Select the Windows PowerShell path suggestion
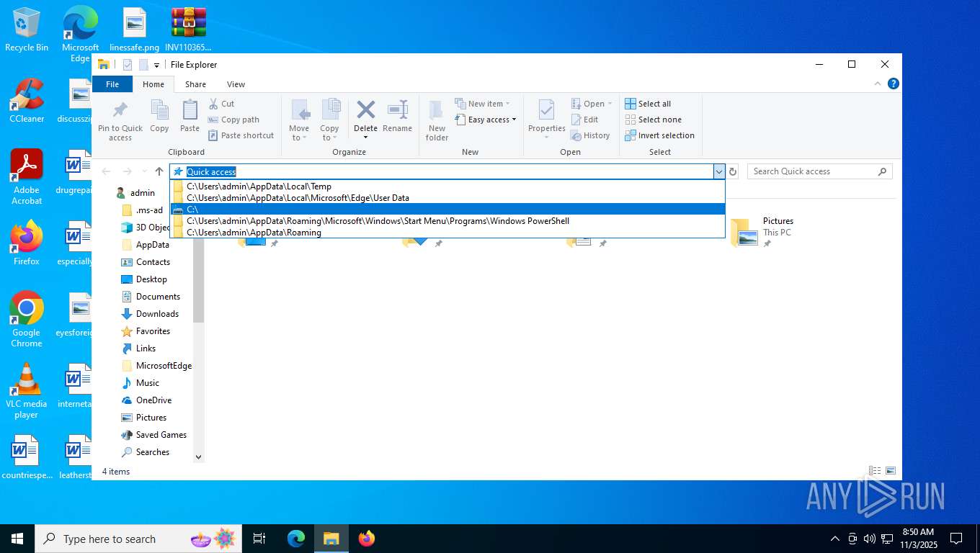The width and height of the screenshot is (980, 553). pos(447,220)
